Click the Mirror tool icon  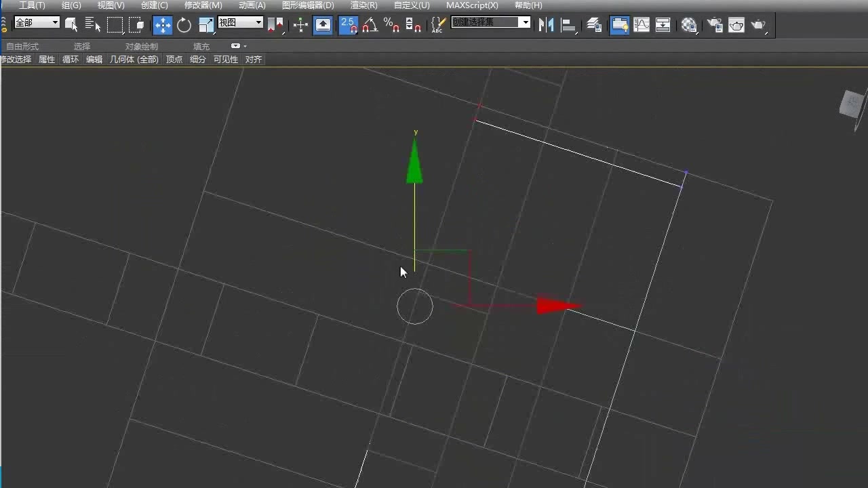point(546,25)
